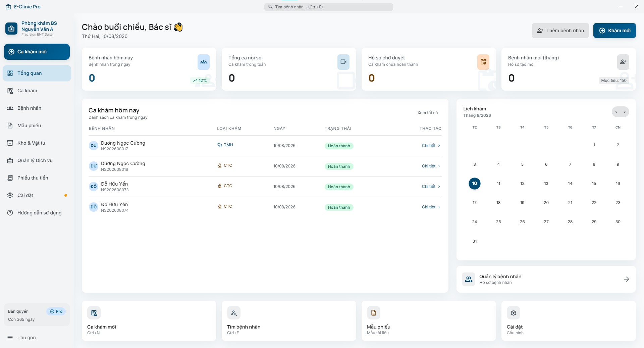Click the TRẠNG THÁI column header
This screenshot has height=348, width=644.
[x=338, y=129]
